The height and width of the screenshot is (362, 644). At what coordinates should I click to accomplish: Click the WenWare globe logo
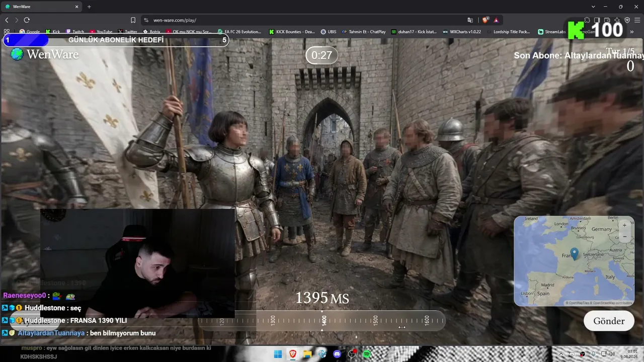(17, 54)
